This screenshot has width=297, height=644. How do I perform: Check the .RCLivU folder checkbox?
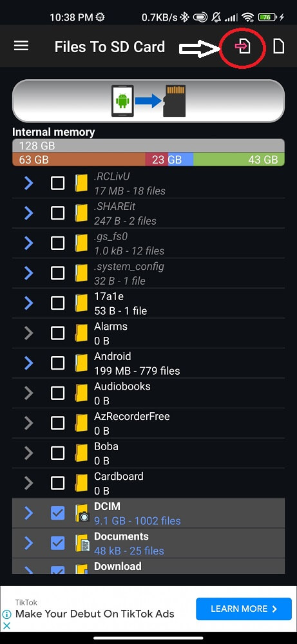pyautogui.click(x=57, y=183)
